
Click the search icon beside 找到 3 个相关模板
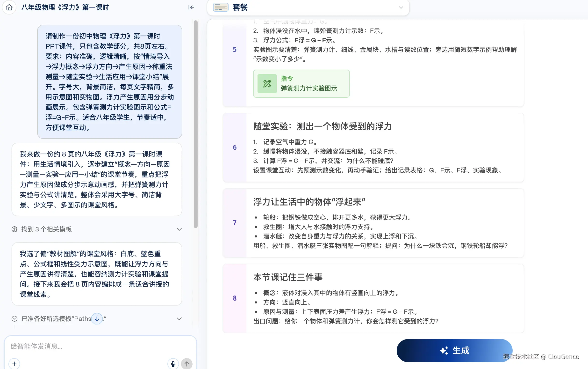point(15,229)
